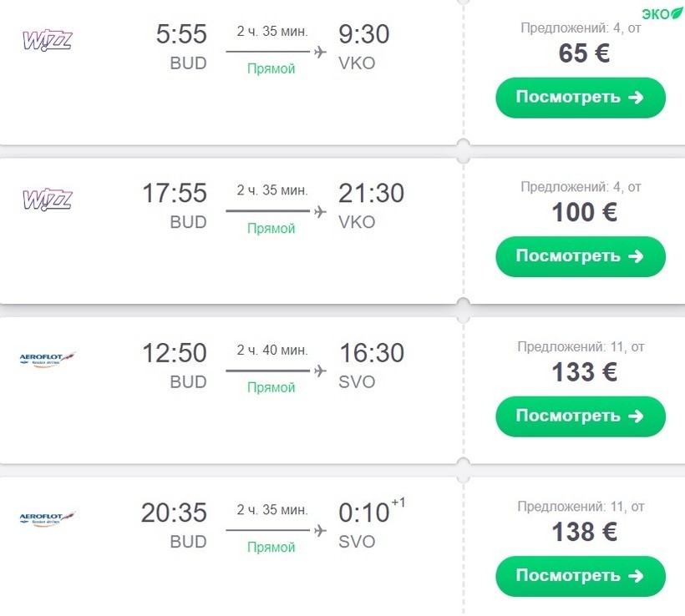Click Wizz Air logo on 5:55 flight
The image size is (685, 616).
click(47, 40)
